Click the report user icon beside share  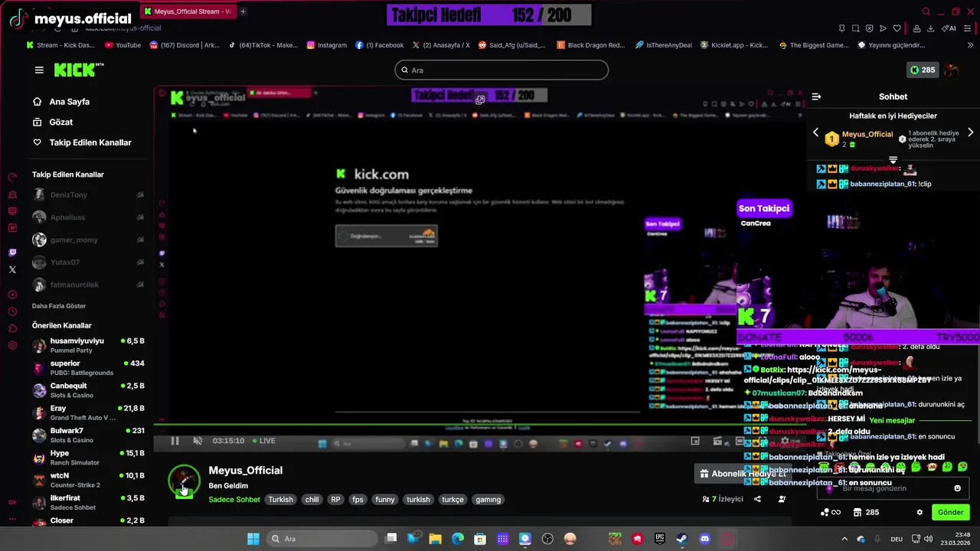tap(782, 499)
